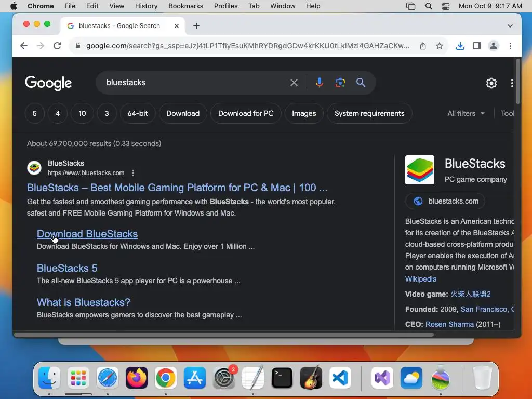Click the magnifier search button
Screen dimensions: 532x399
[361, 83]
